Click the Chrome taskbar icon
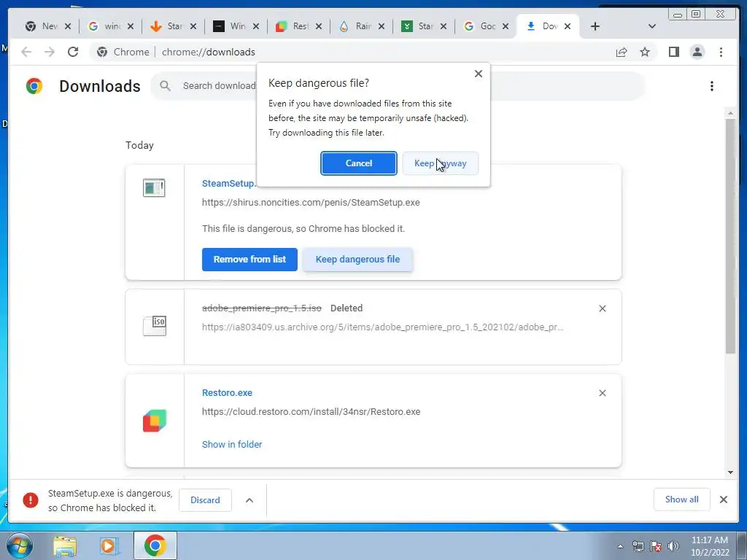 pos(155,545)
